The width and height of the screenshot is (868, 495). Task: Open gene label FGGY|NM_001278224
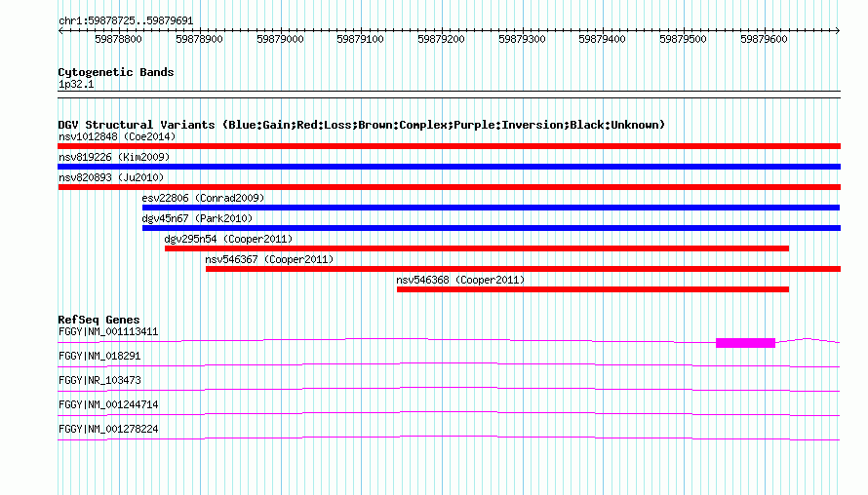coord(108,429)
